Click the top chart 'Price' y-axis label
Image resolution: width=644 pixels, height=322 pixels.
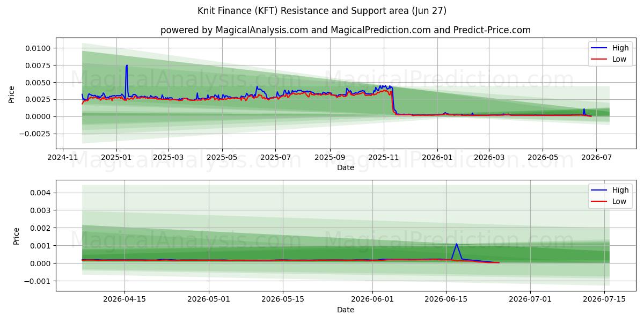[12, 94]
